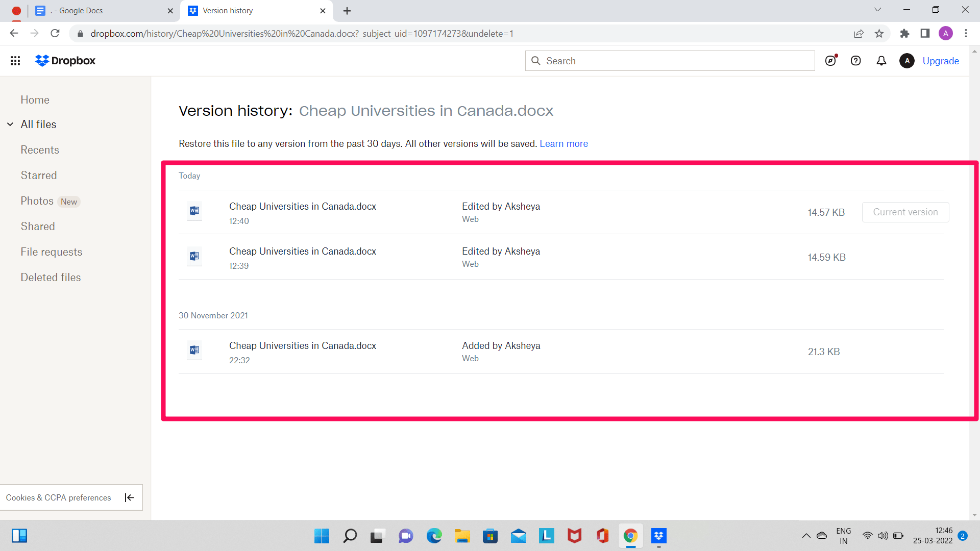Open the notifications bell
980x551 pixels.
[x=881, y=61]
